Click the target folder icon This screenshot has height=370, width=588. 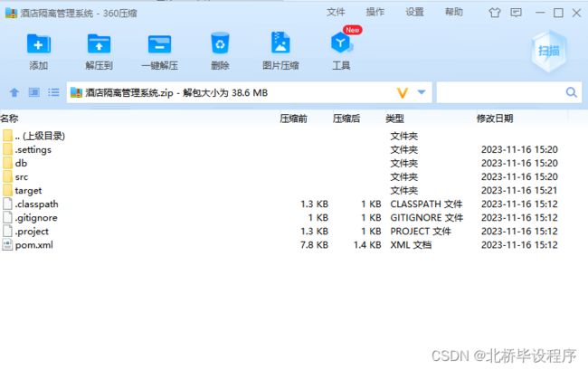(x=7, y=190)
